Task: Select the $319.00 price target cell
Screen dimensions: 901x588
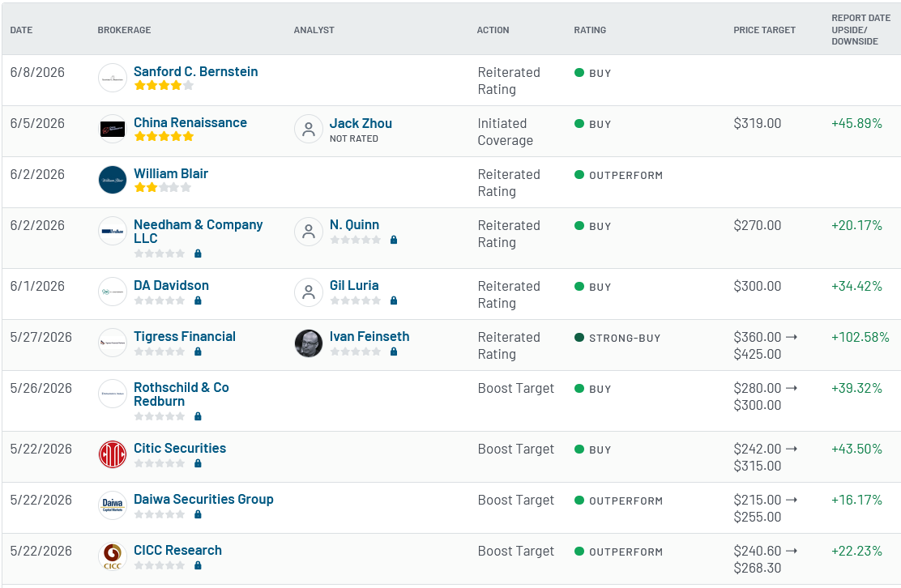Action: coord(758,123)
